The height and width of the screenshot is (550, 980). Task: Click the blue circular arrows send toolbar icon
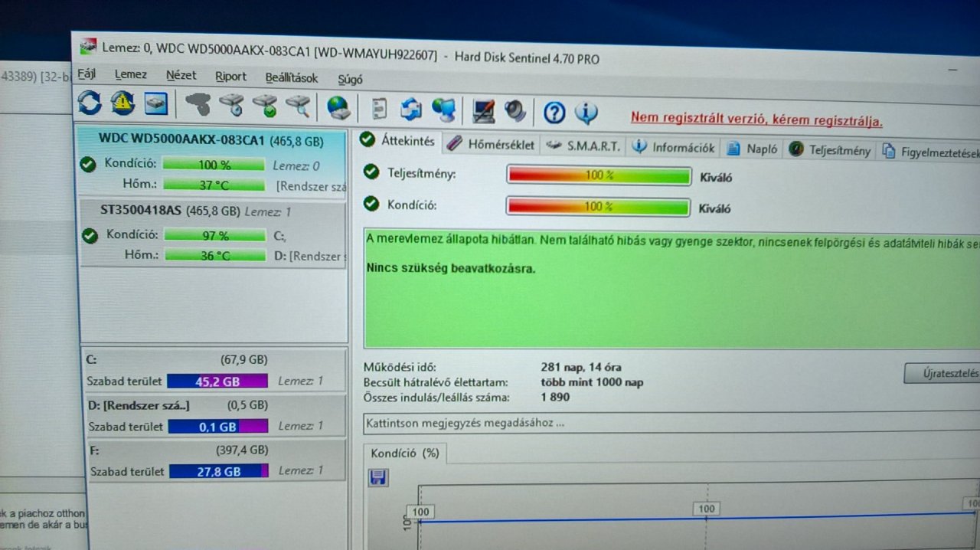coord(411,110)
